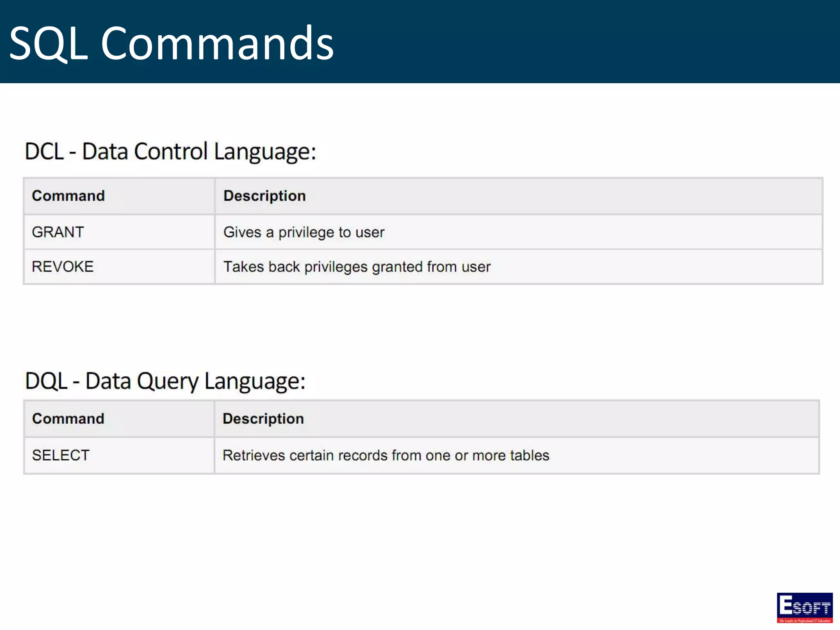Select the DCL - Data Control Language heading
Screen dimensions: 840x630
(x=170, y=151)
